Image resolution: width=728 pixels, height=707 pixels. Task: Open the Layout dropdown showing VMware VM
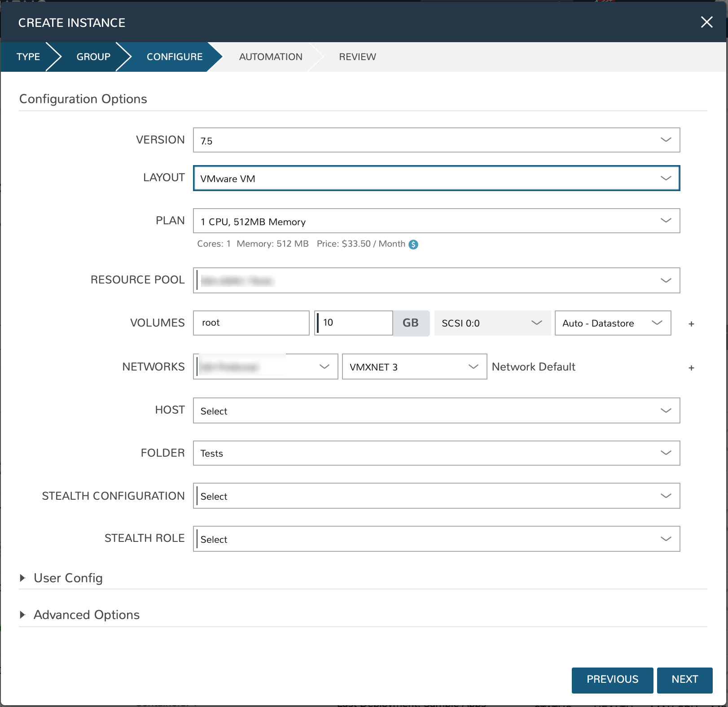(x=436, y=178)
